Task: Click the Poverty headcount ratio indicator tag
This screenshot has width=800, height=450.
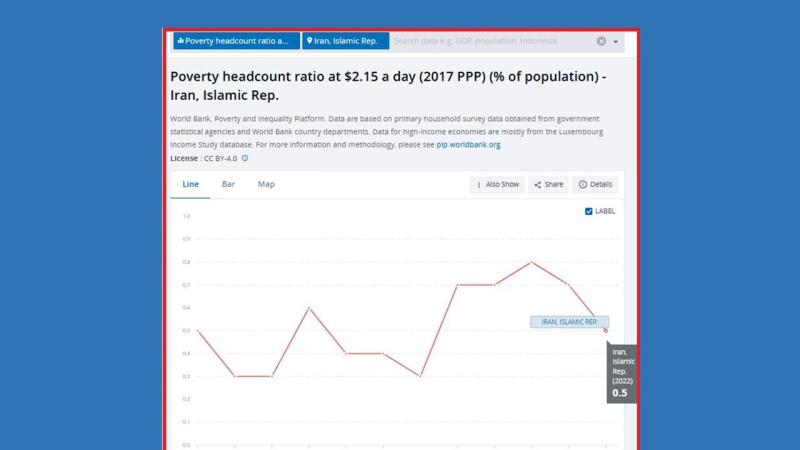Action: click(x=236, y=41)
